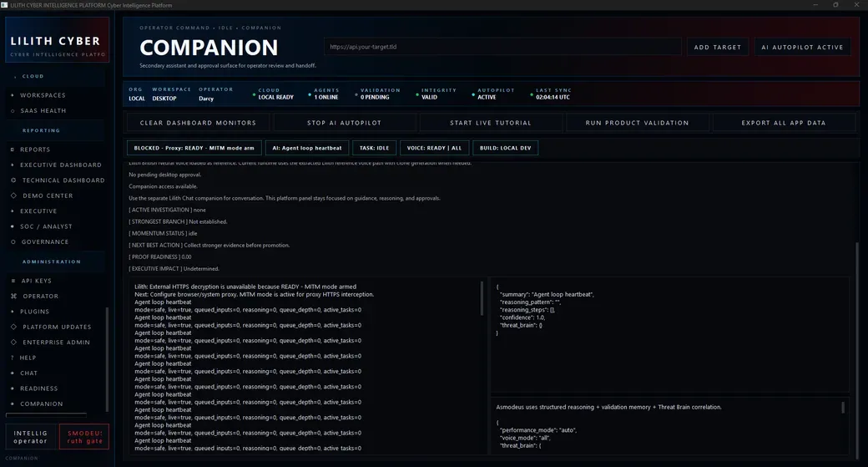Export all app data

[x=784, y=123]
